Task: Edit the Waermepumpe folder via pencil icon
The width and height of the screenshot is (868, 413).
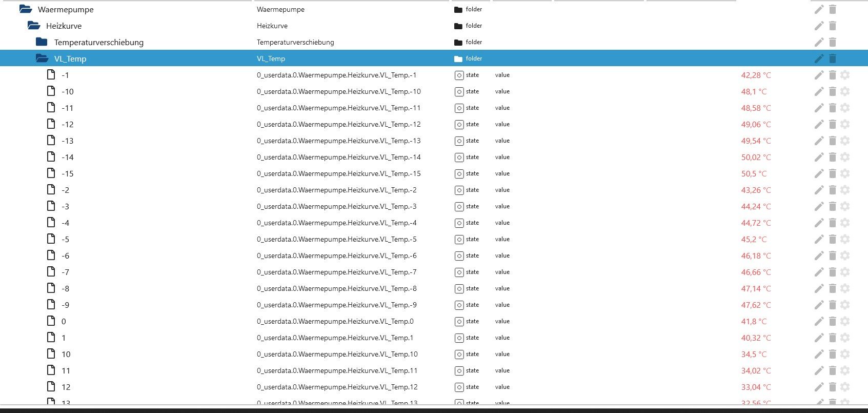Action: pos(819,9)
